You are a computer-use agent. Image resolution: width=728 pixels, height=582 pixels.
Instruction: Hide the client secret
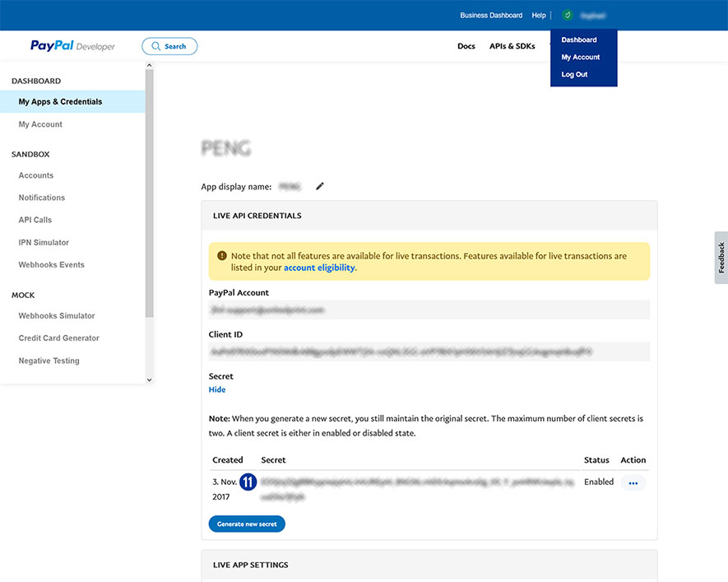coord(217,389)
